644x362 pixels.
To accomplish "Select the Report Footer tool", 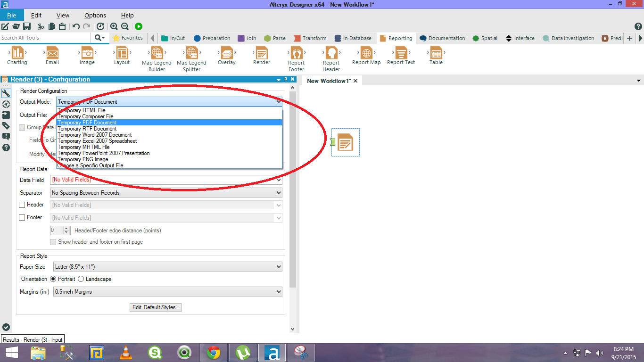I will [297, 59].
